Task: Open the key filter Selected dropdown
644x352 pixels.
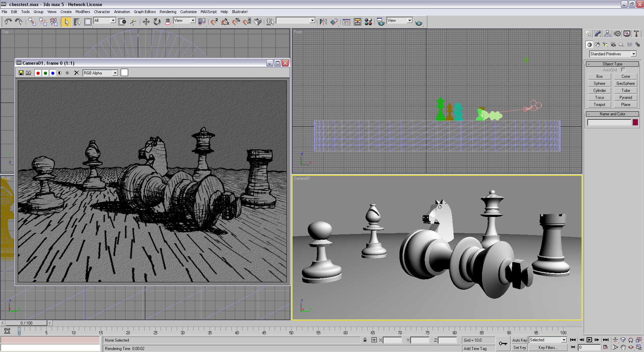Action: 548,340
